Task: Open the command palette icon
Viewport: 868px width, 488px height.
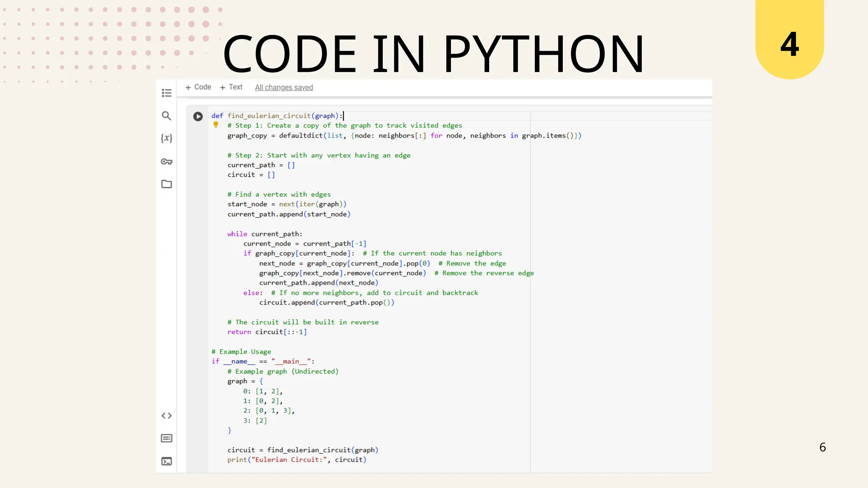Action: 167,438
